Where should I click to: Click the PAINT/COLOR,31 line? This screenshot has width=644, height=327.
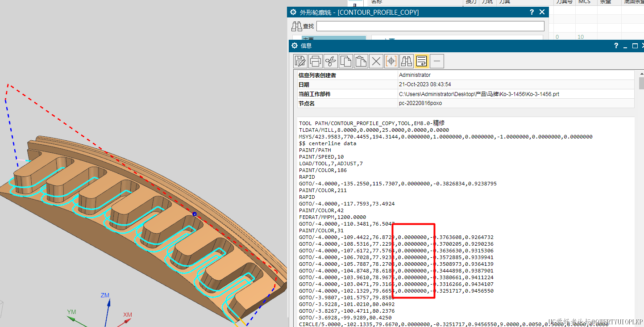[321, 231]
